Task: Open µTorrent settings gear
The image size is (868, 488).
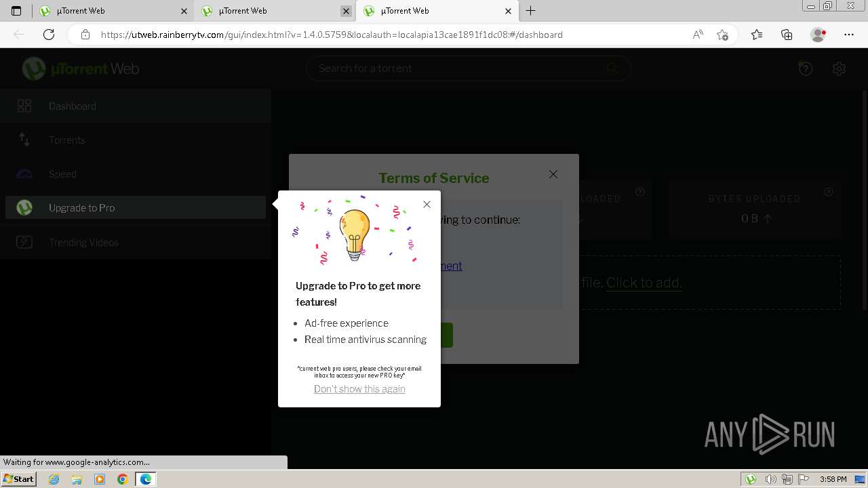Action: point(839,68)
